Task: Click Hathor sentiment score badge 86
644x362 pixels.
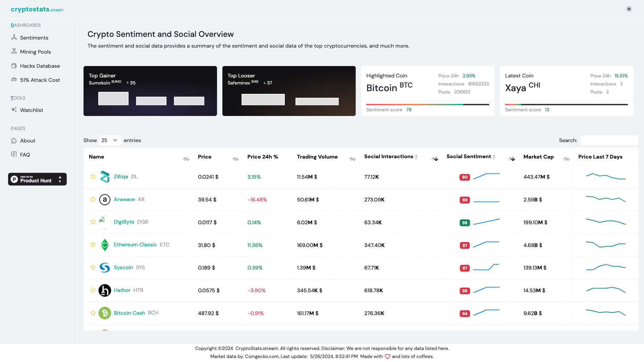Action: click(x=465, y=291)
